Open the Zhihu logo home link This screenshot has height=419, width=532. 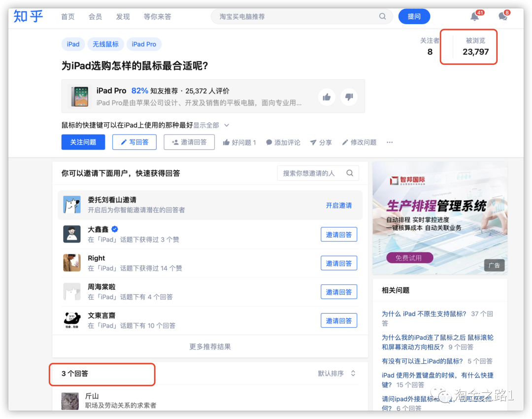[28, 16]
